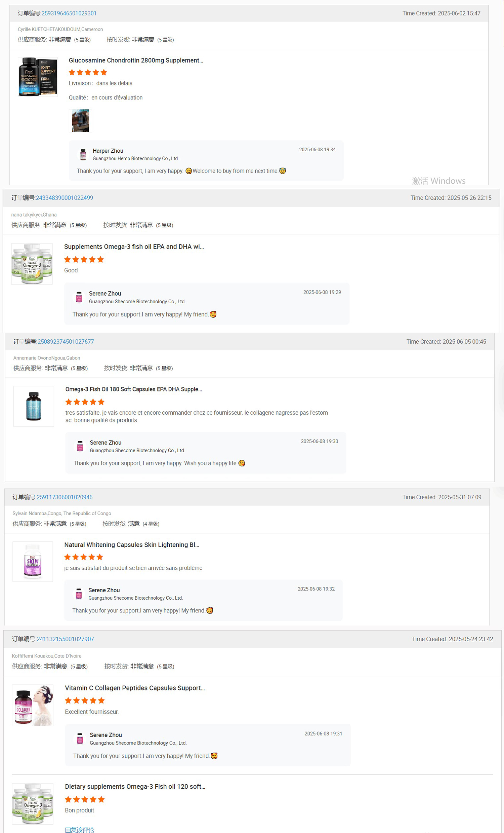Open Glucosamine Chondroitin 2800mg product title

pos(136,60)
